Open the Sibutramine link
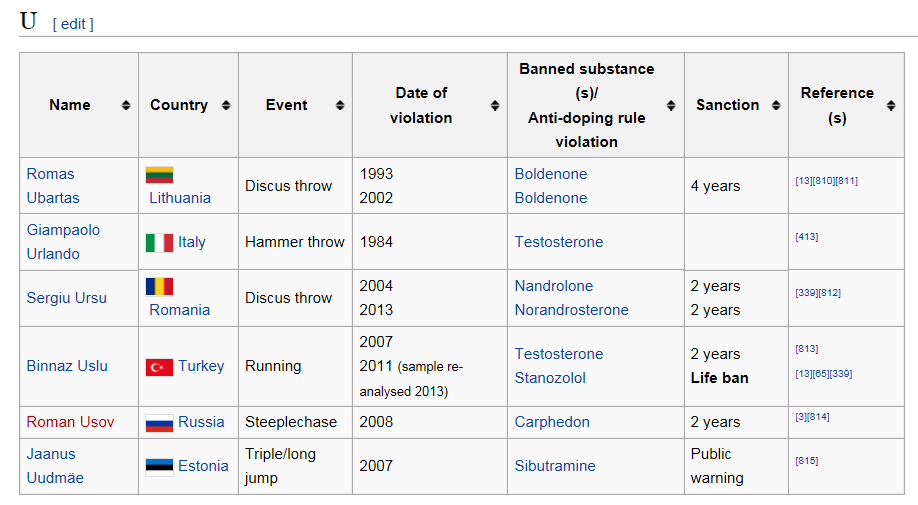This screenshot has height=505, width=918. coord(555,466)
